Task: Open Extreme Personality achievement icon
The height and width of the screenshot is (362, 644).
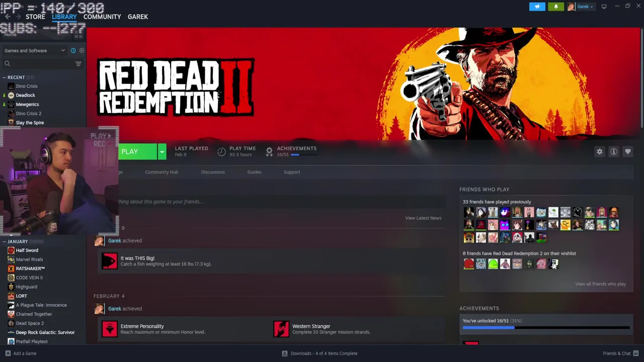Action: click(109, 329)
